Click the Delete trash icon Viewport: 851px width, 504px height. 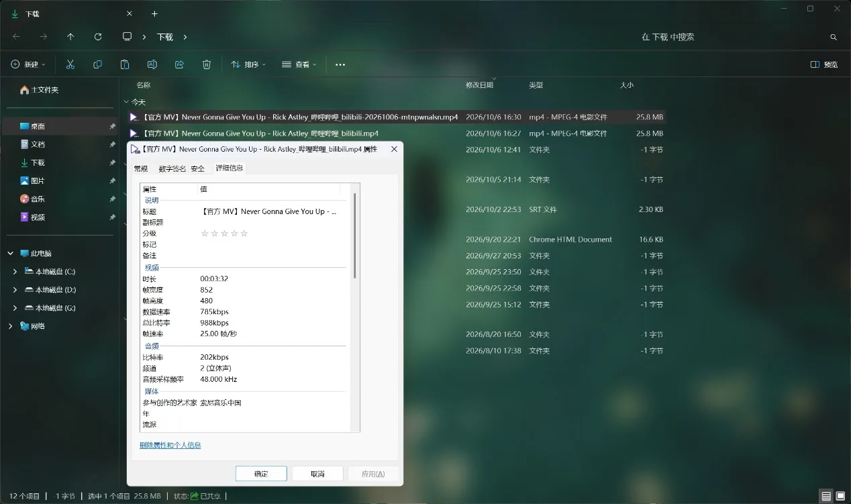(x=207, y=64)
